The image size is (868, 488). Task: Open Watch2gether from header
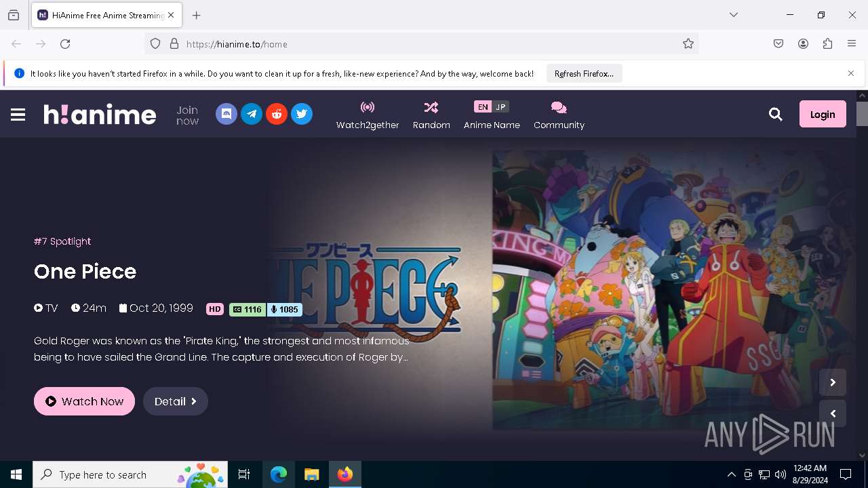[368, 115]
